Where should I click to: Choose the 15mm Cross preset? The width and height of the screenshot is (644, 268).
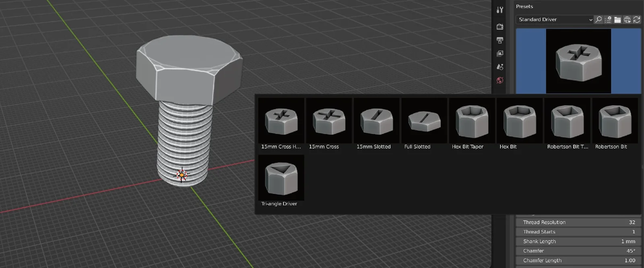click(x=329, y=124)
